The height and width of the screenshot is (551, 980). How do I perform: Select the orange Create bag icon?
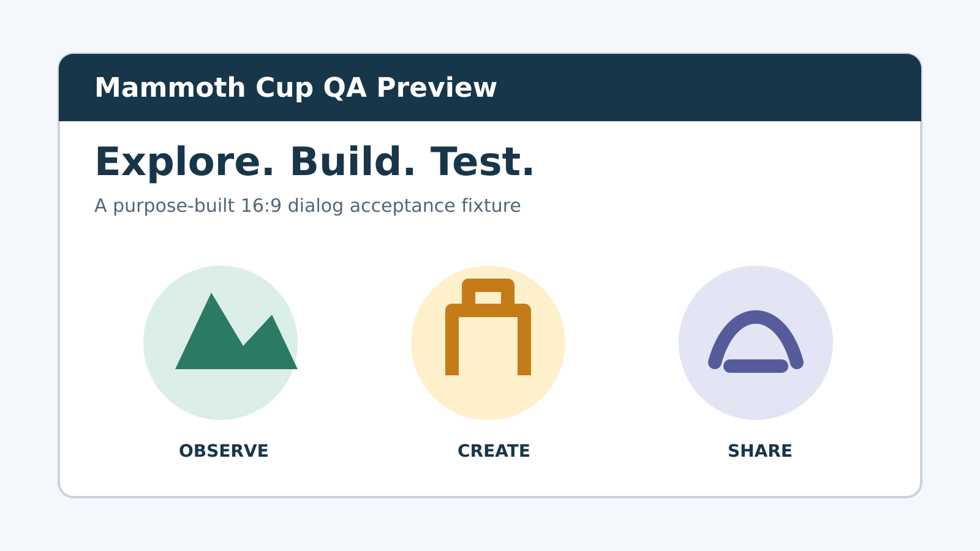(x=488, y=327)
